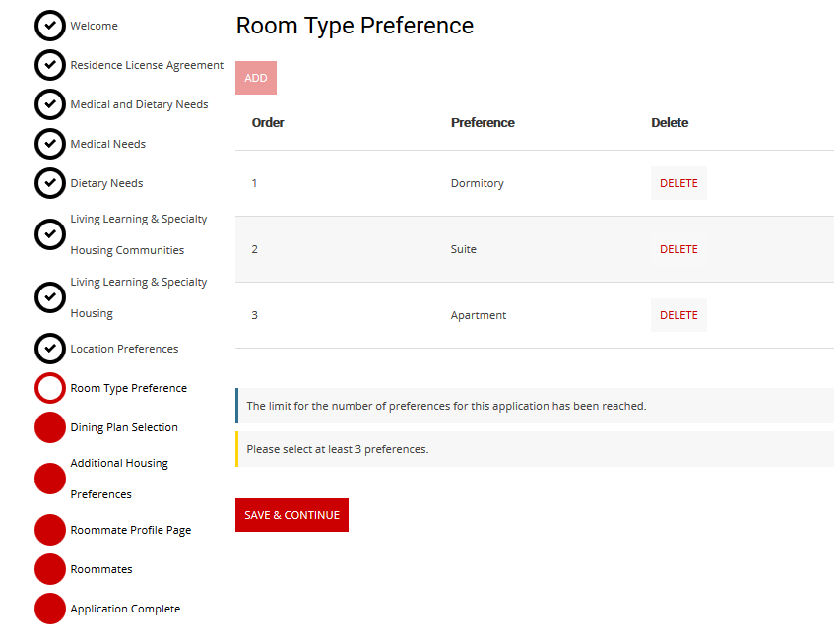Click the Roommates red circle icon
The width and height of the screenshot is (840, 644).
(49, 569)
